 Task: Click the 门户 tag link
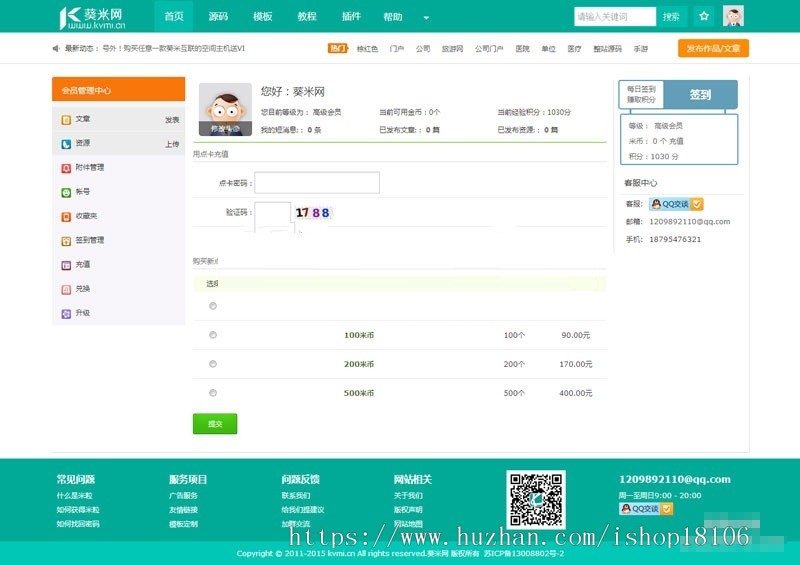396,49
